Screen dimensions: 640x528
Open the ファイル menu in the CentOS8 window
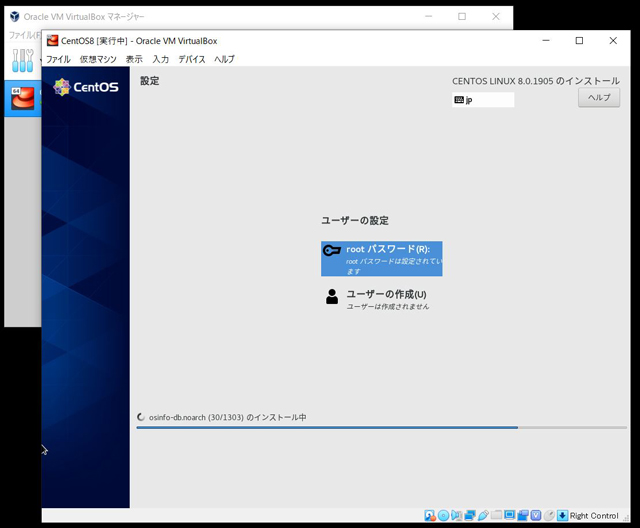click(x=58, y=59)
